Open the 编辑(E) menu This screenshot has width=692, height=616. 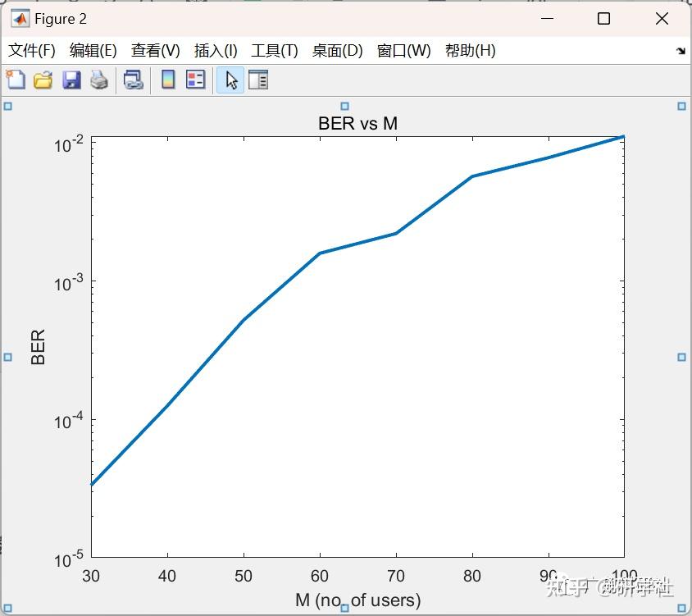pos(93,50)
